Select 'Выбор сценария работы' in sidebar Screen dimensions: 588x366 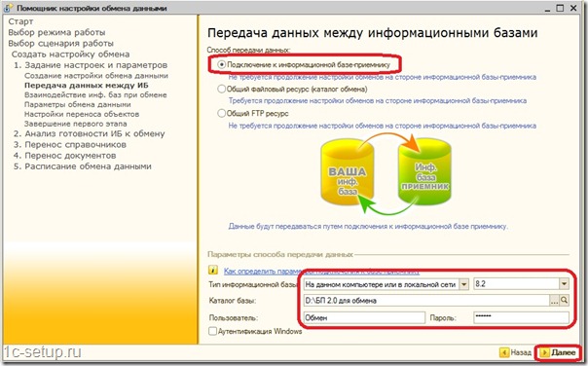pos(60,43)
